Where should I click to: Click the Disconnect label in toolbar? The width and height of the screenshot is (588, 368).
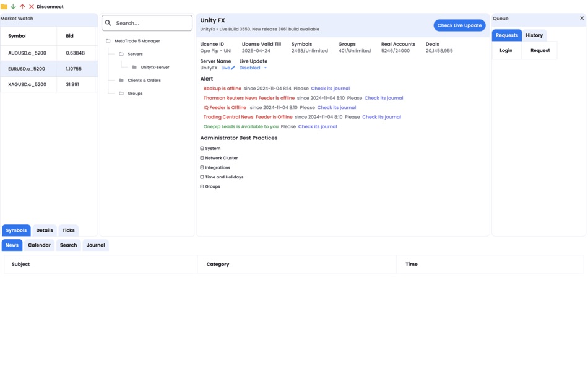pos(50,6)
